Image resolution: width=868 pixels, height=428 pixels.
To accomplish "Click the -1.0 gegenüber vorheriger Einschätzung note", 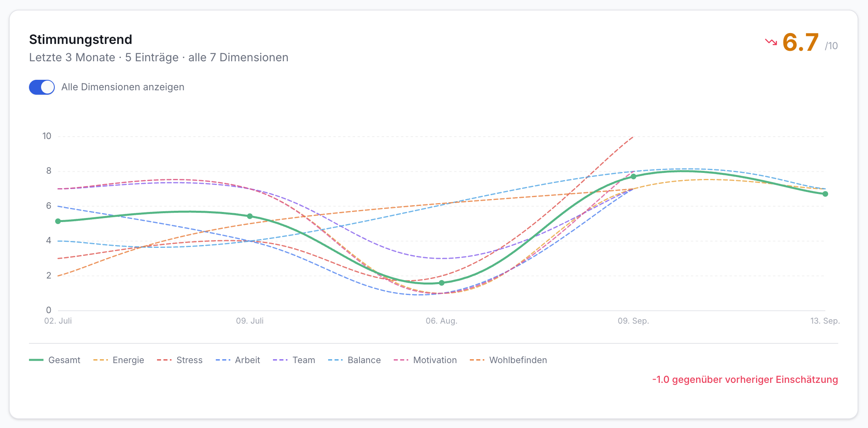I will click(745, 380).
